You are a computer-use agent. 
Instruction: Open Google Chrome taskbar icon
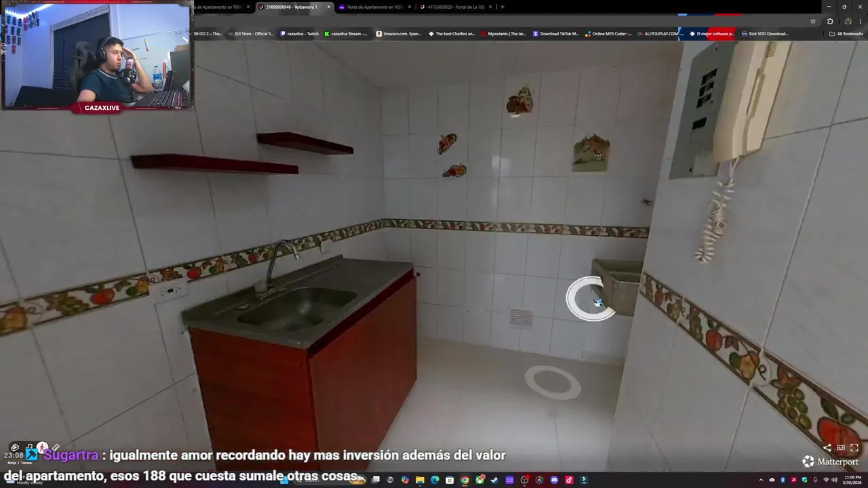pyautogui.click(x=465, y=480)
